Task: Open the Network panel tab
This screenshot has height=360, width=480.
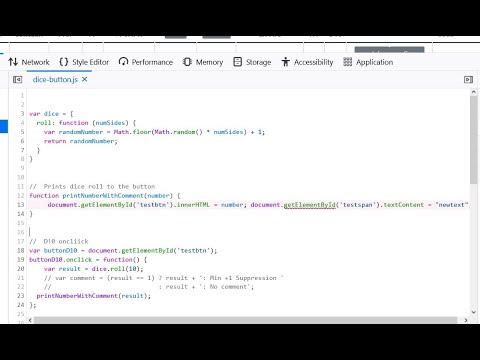Action: [29, 62]
